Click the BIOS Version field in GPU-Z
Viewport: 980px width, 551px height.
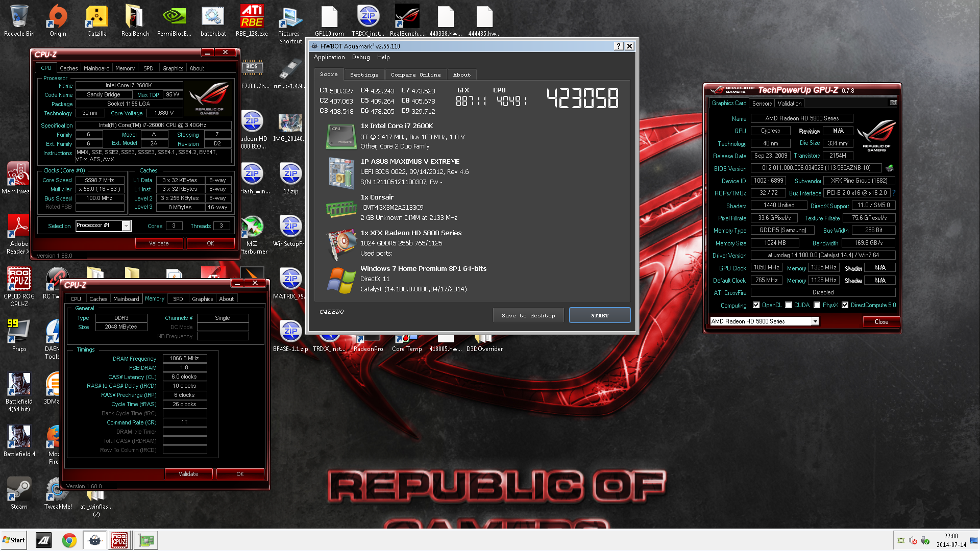pos(816,168)
